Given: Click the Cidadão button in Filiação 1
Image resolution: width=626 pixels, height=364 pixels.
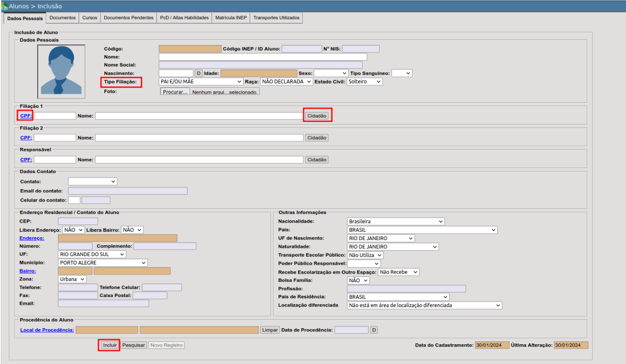Looking at the screenshot, I should (317, 116).
